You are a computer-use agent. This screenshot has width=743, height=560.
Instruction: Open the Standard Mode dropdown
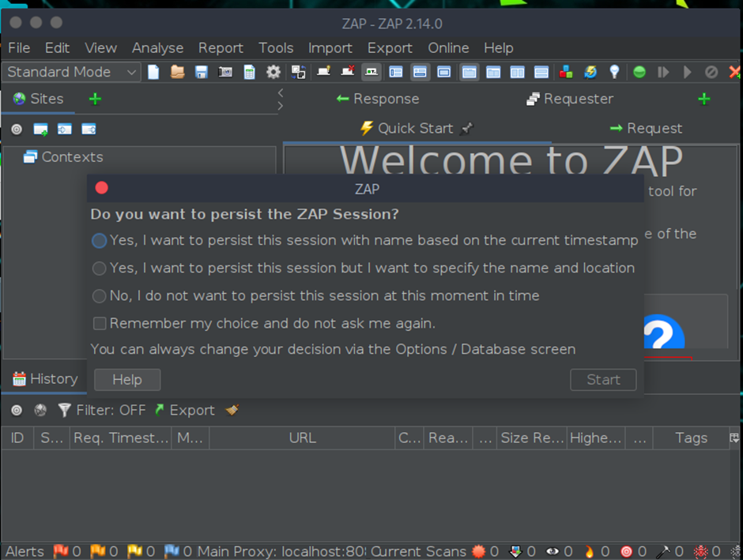72,72
